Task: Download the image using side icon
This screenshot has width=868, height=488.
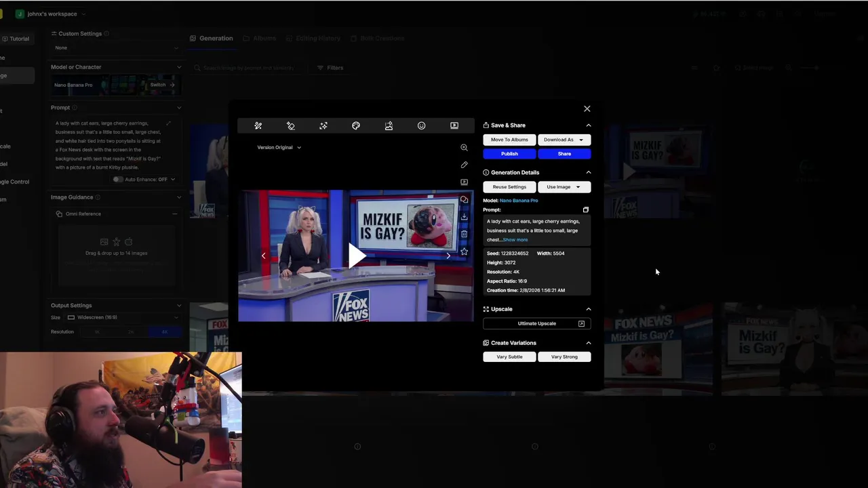Action: click(464, 217)
